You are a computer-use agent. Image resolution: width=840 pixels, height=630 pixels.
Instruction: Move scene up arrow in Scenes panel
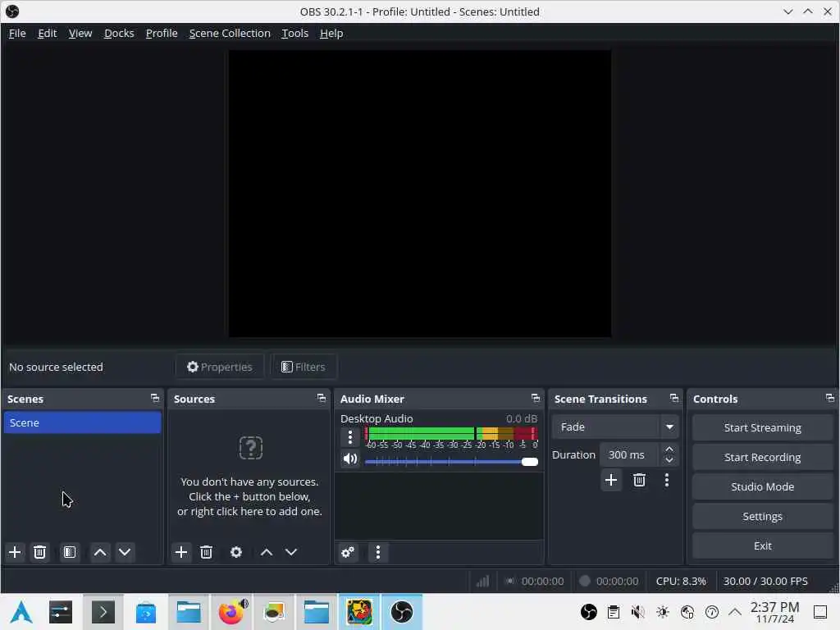point(99,552)
